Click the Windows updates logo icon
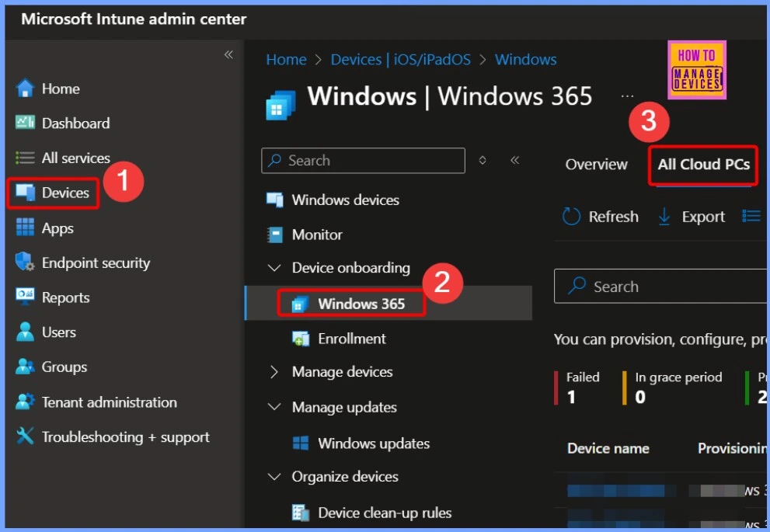Viewport: 770px width, 532px height. (301, 443)
